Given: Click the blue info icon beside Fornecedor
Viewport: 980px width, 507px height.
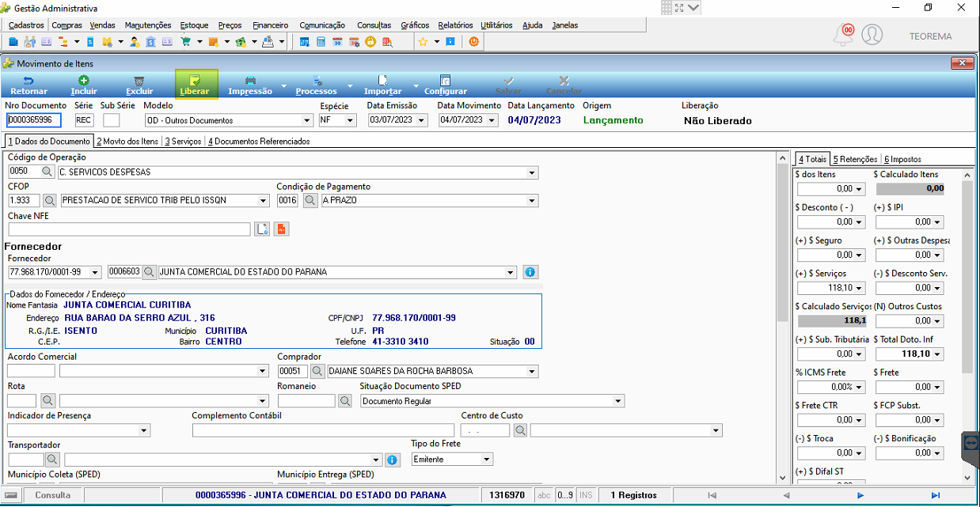Looking at the screenshot, I should 530,272.
